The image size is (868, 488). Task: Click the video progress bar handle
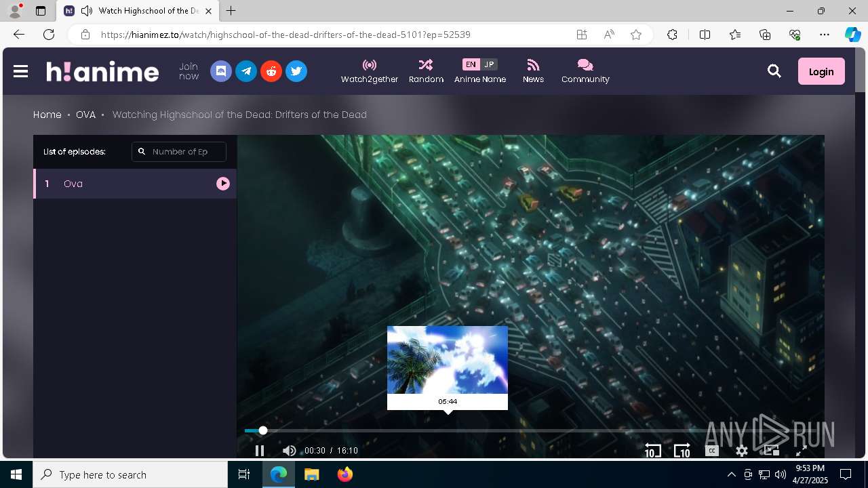pyautogui.click(x=263, y=430)
